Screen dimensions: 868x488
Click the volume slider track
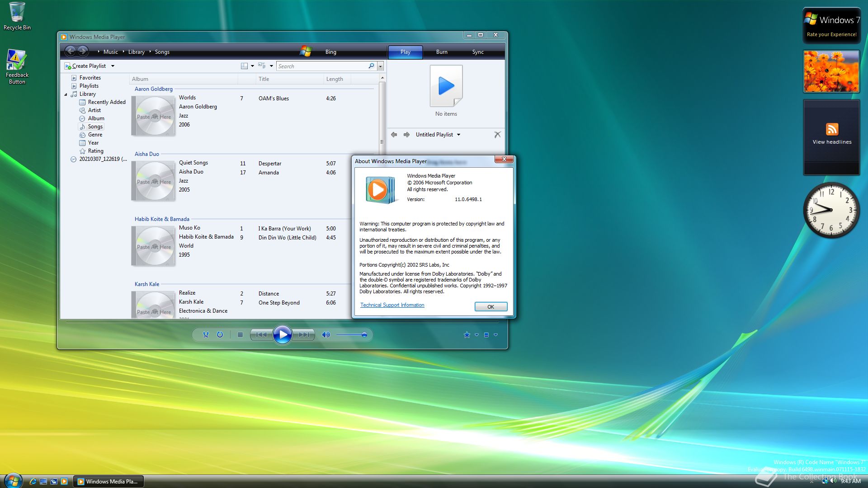(x=351, y=335)
